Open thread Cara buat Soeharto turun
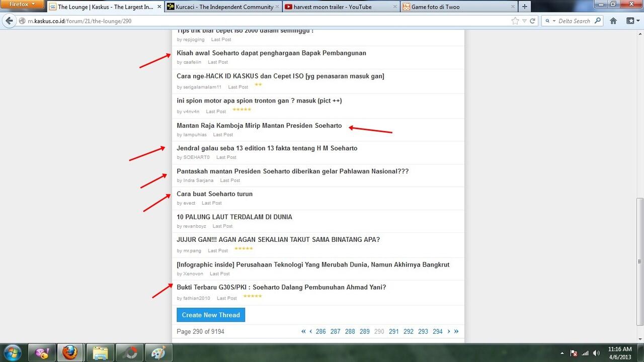This screenshot has height=362, width=644. pyautogui.click(x=214, y=194)
